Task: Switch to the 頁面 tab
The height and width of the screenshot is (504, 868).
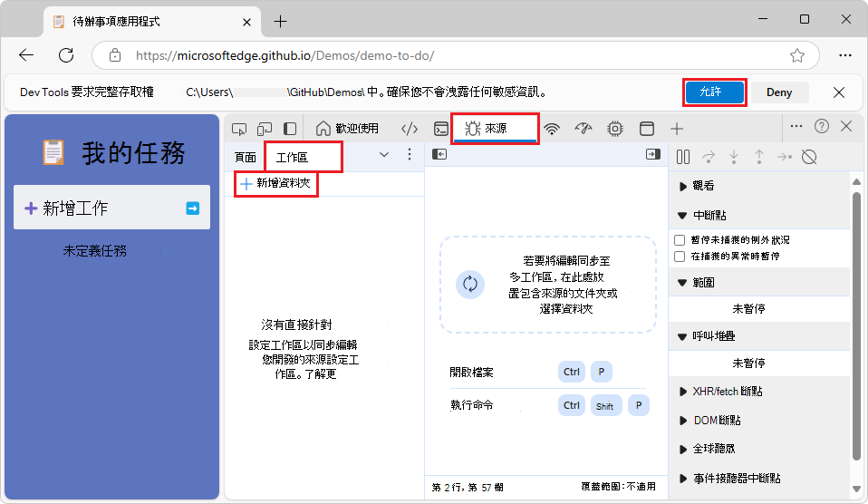Action: (x=246, y=158)
